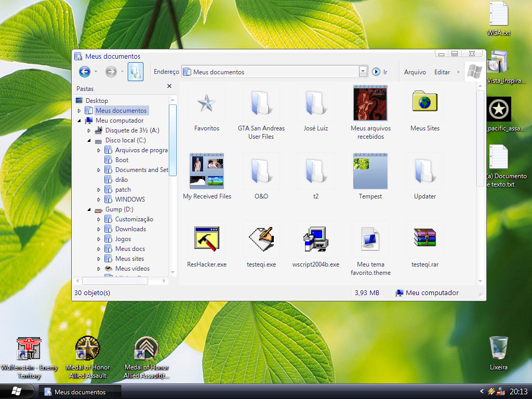Collapse Disco local (C:)
The height and width of the screenshot is (399, 532).
pyautogui.click(x=89, y=140)
